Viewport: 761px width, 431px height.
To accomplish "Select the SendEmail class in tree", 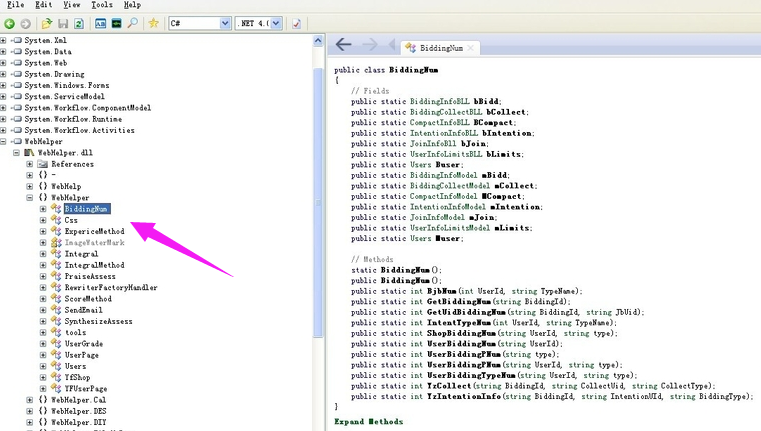I will [82, 310].
